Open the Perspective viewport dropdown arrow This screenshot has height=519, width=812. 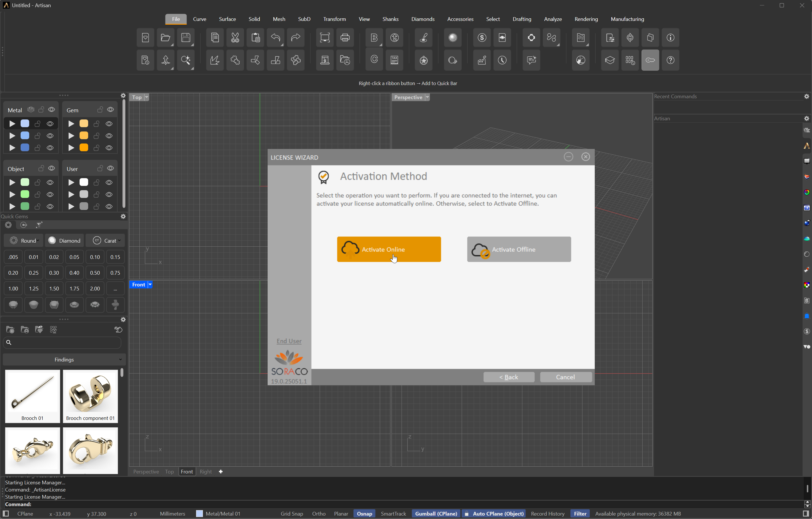(427, 97)
